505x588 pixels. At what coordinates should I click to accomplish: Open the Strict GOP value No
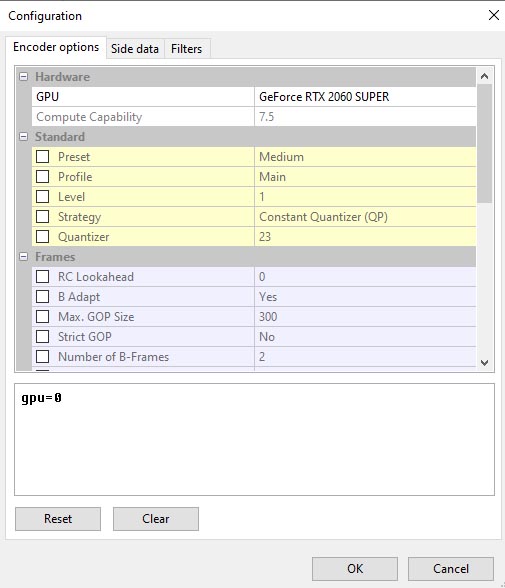[365, 337]
